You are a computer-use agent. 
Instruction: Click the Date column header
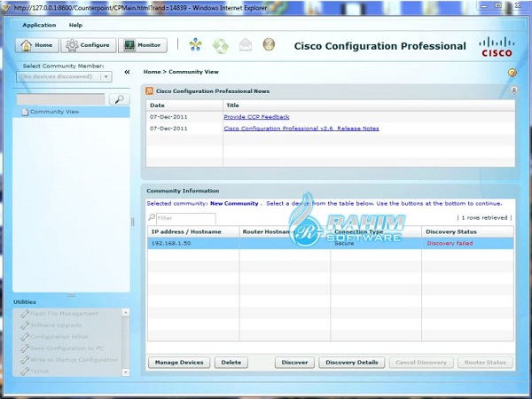(184, 106)
